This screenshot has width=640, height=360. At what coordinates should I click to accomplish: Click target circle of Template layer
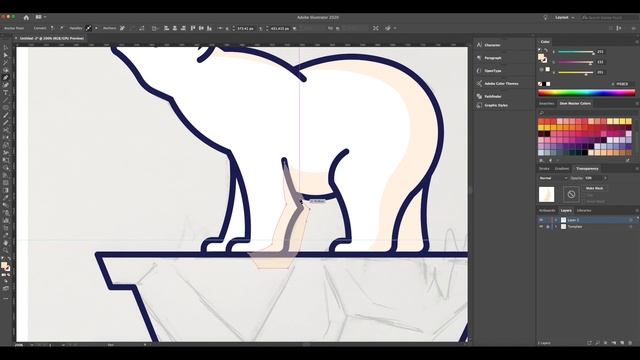[x=630, y=227]
